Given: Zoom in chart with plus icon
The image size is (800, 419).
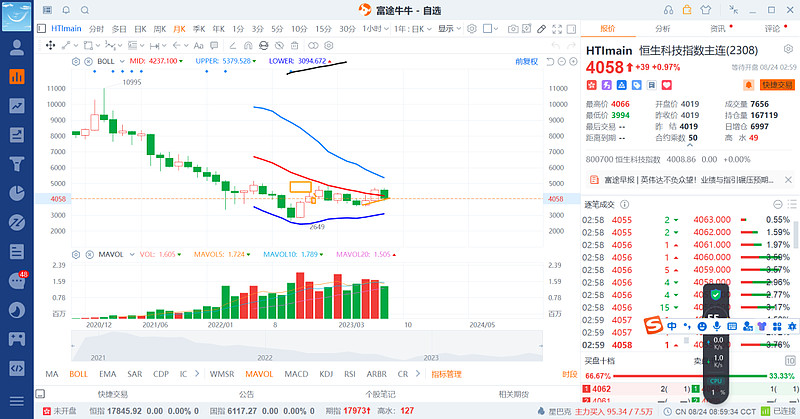Looking at the screenshot, I should coord(573,62).
